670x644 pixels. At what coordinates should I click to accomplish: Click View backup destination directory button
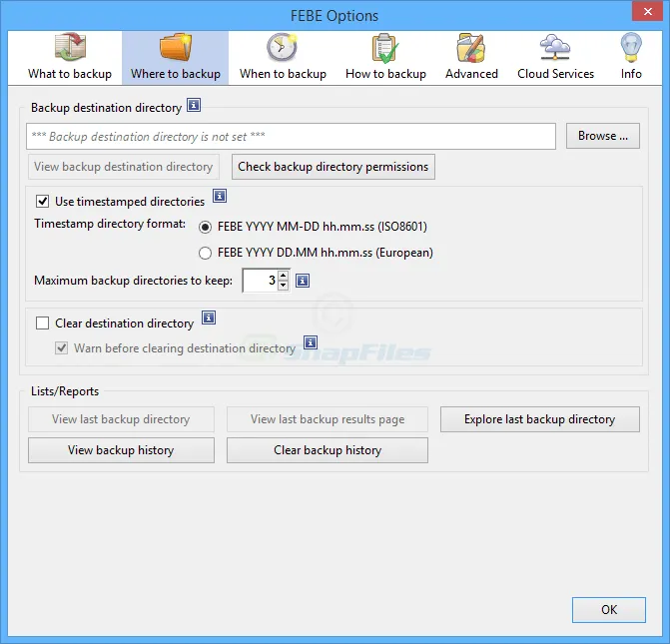124,167
